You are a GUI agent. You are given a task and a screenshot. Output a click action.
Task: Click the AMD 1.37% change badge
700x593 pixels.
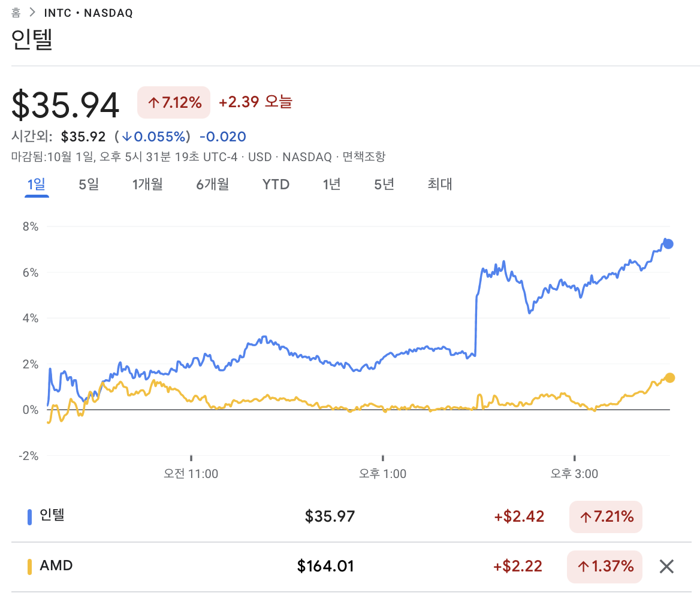coord(605,566)
